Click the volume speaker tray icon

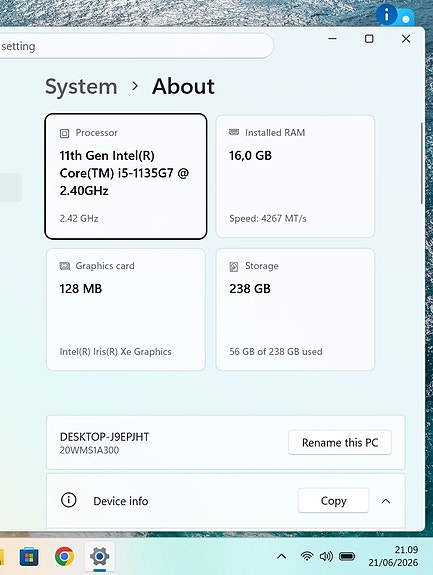tap(326, 556)
